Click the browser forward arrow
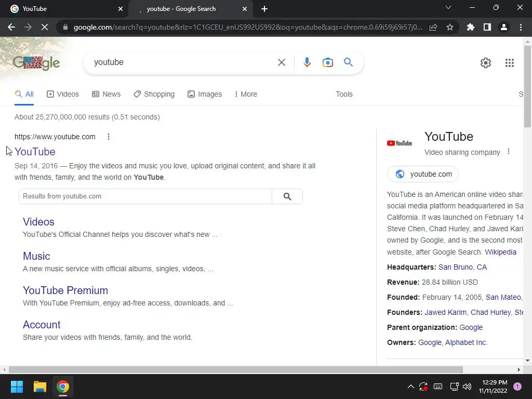532x399 pixels. 28,27
